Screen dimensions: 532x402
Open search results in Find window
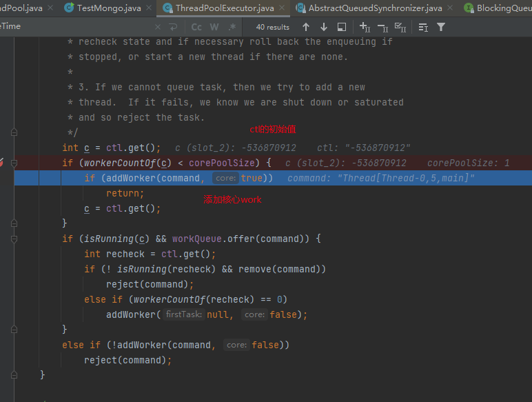342,27
